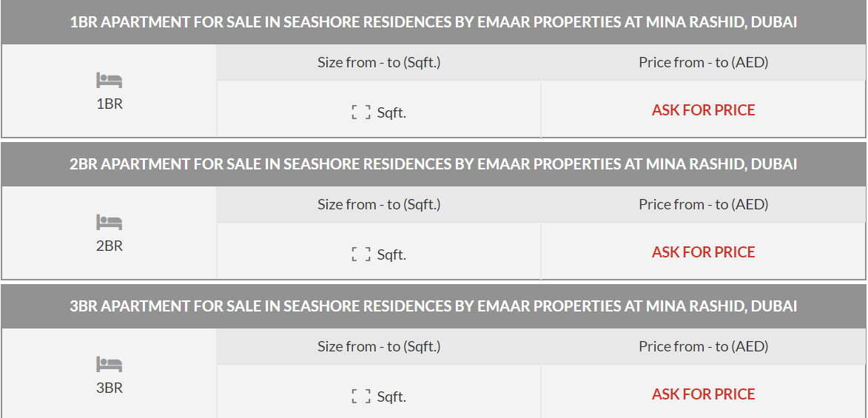Click the Size column header in 1BR table
The image size is (868, 418).
coord(379,63)
